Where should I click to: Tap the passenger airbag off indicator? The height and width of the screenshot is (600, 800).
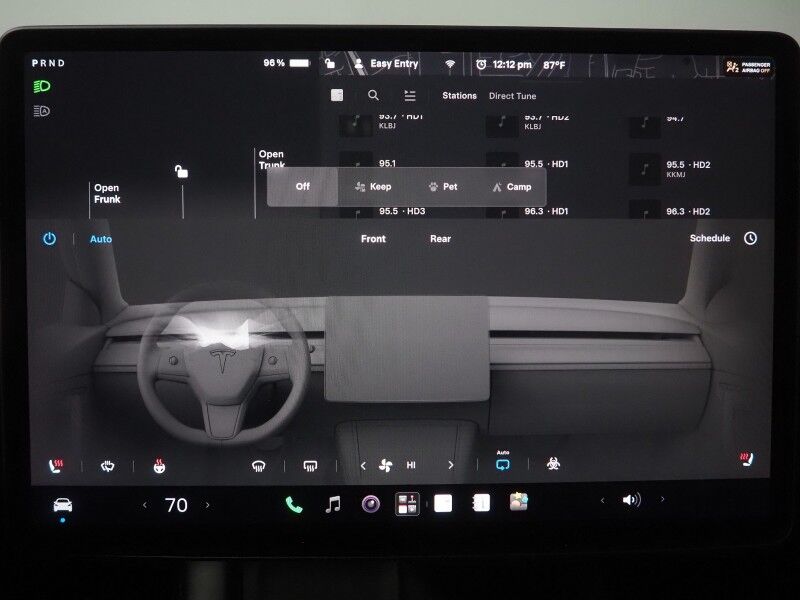click(x=748, y=67)
